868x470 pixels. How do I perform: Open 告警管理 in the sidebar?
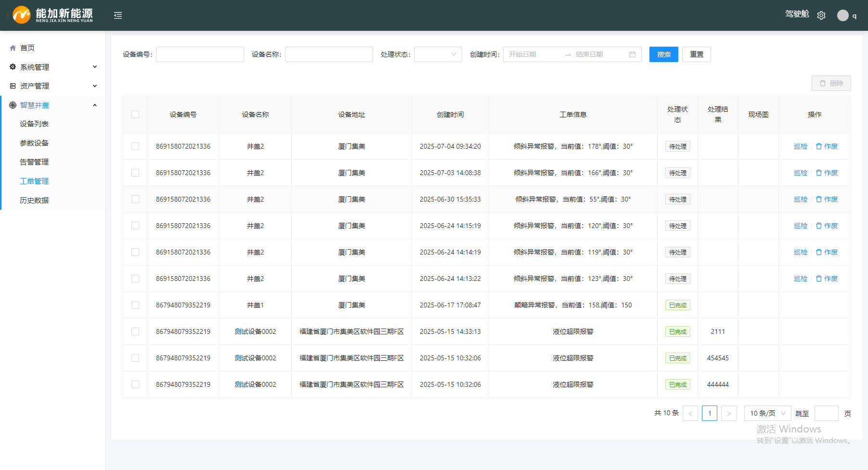click(34, 162)
